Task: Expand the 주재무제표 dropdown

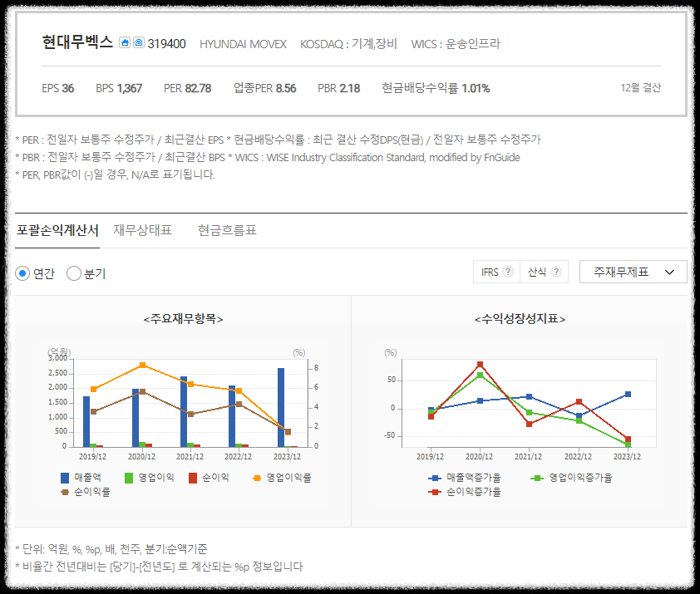Action: pyautogui.click(x=633, y=272)
